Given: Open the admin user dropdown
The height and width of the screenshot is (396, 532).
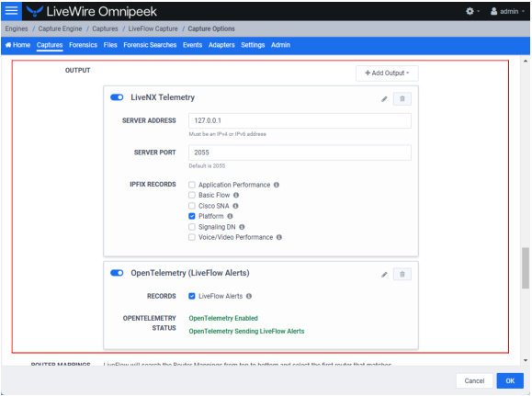Looking at the screenshot, I should [x=507, y=12].
